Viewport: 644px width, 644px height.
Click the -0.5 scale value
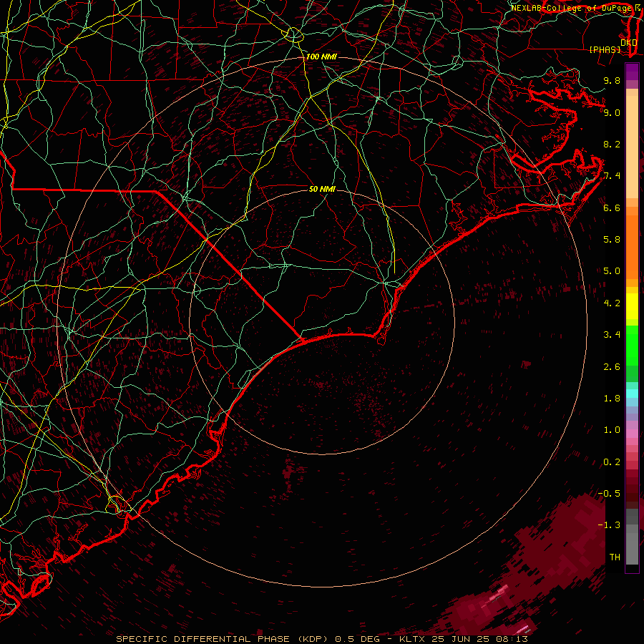pos(609,494)
